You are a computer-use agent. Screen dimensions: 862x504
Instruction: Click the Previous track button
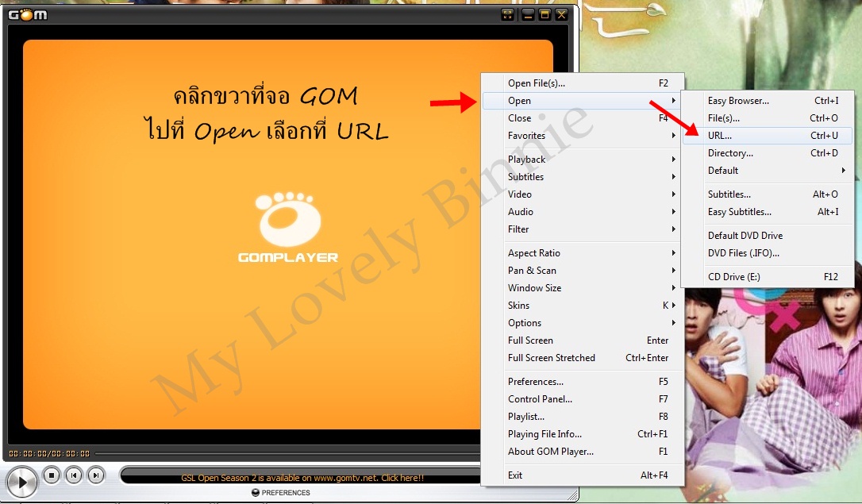(x=74, y=475)
